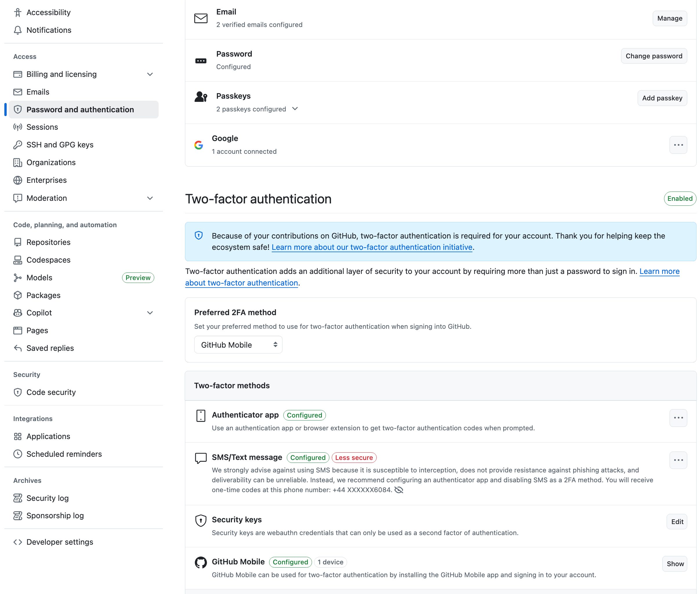Viewport: 700px width, 594px height.
Task: Click the bell icon beside Notifications
Action: pos(17,30)
